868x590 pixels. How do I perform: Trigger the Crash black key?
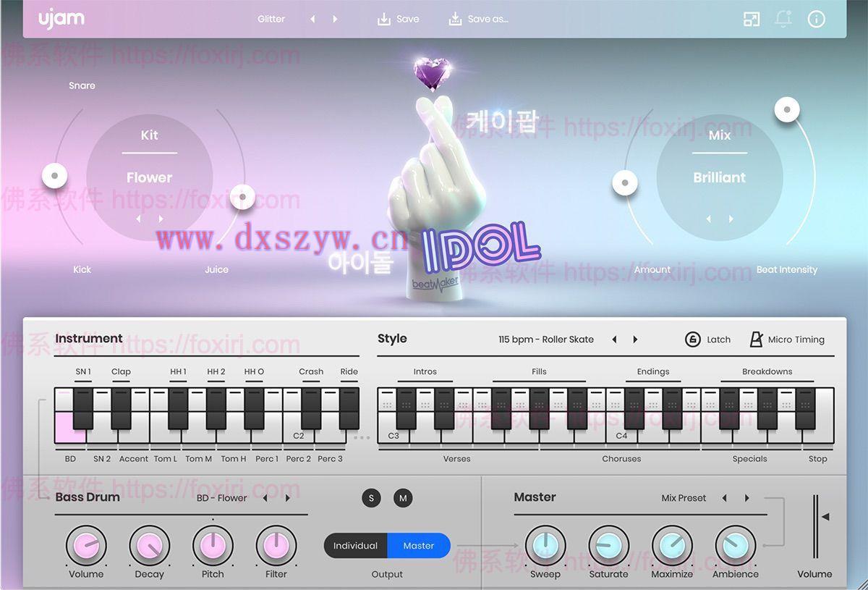point(311,409)
